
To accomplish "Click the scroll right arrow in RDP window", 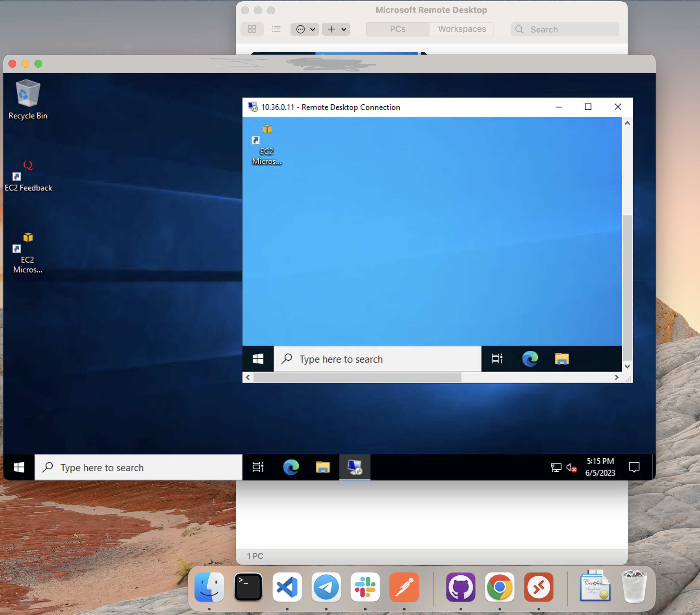I will (x=616, y=377).
